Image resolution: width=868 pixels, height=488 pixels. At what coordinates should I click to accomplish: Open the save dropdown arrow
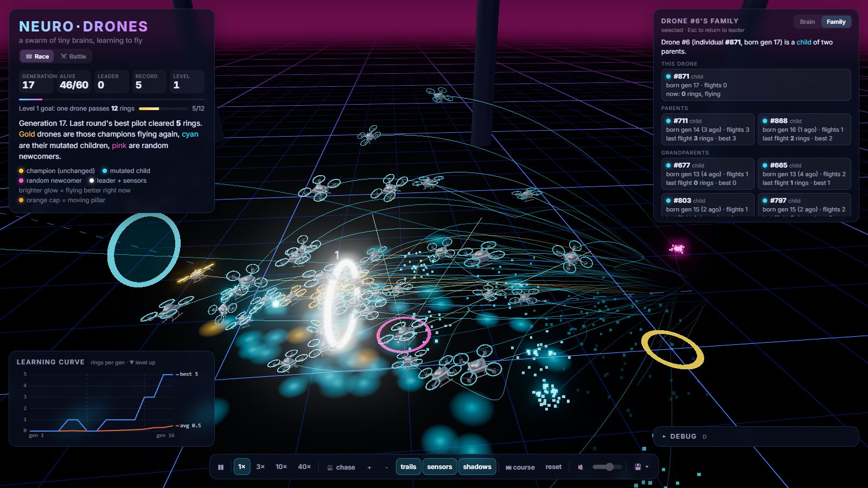[x=647, y=467]
